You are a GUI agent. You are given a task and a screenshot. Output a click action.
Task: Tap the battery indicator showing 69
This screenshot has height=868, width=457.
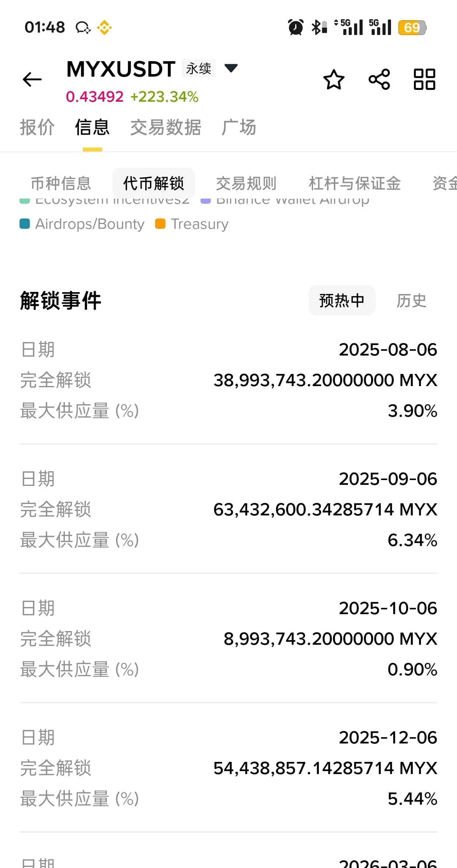tap(412, 28)
